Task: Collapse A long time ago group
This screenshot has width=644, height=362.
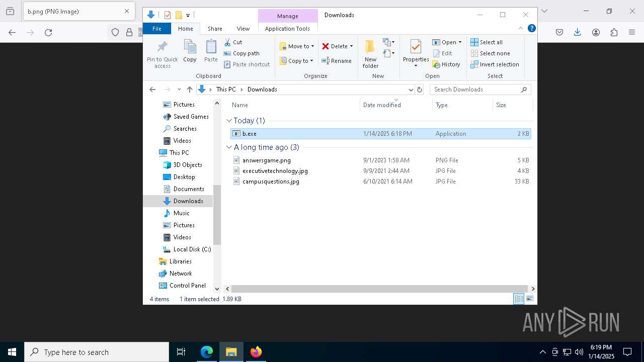Action: 229,147
